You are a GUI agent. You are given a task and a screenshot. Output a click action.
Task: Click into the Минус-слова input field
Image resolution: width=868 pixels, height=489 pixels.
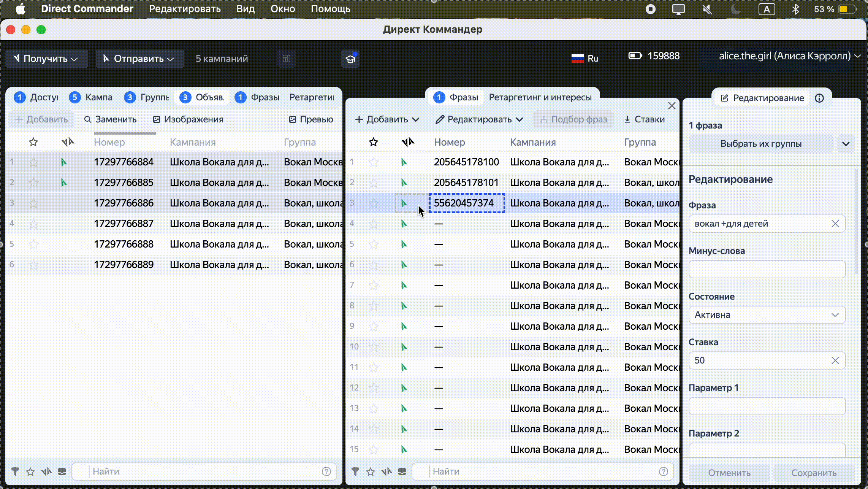click(x=767, y=269)
